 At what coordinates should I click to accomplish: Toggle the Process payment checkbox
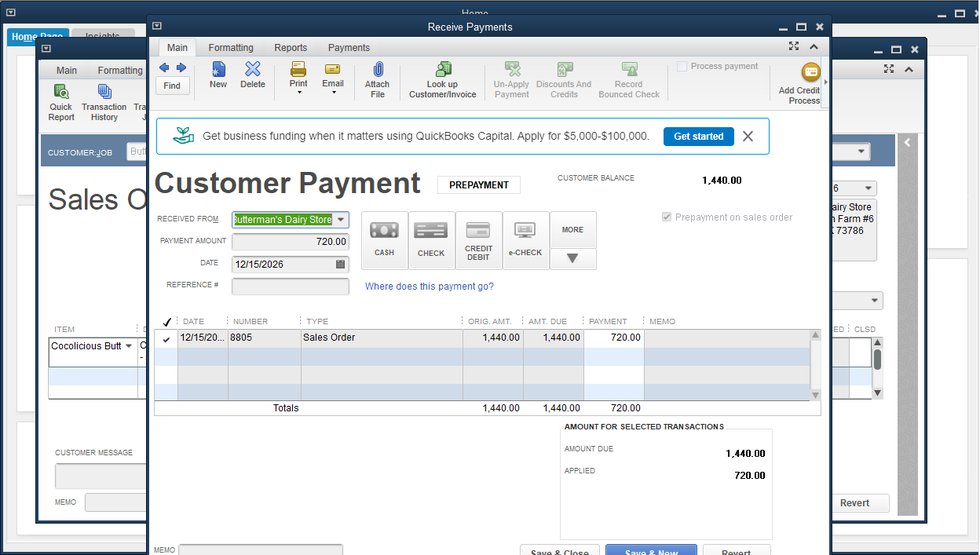pyautogui.click(x=683, y=67)
